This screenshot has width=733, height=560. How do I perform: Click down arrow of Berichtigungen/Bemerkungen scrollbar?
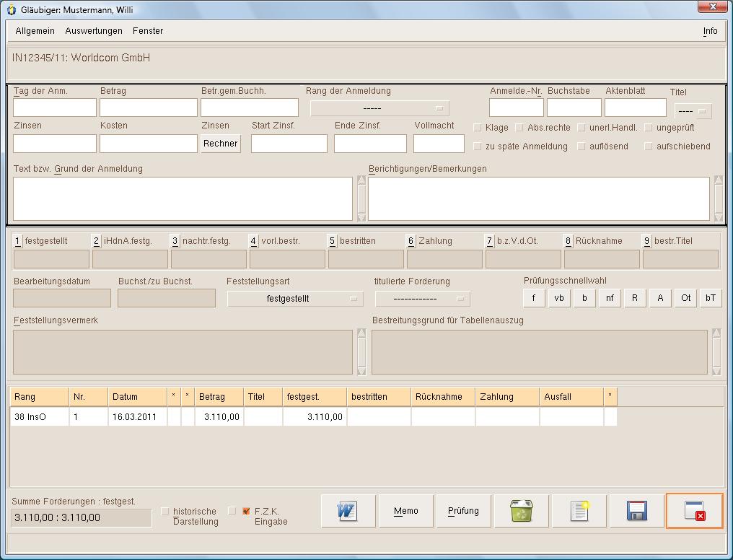click(719, 216)
